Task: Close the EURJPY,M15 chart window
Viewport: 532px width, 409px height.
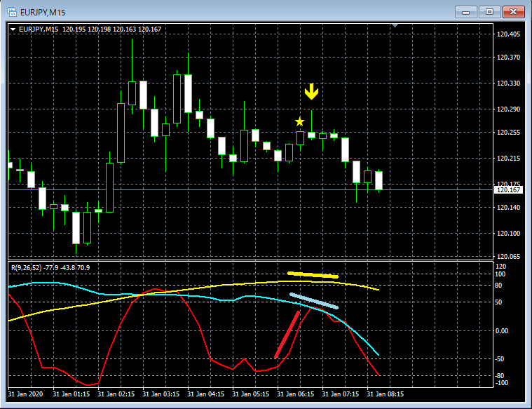Action: (513, 12)
